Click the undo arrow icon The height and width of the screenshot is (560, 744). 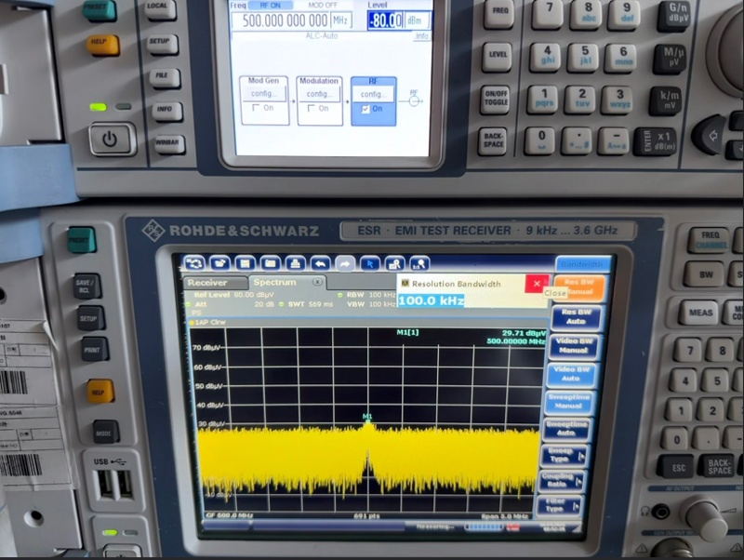pyautogui.click(x=320, y=263)
